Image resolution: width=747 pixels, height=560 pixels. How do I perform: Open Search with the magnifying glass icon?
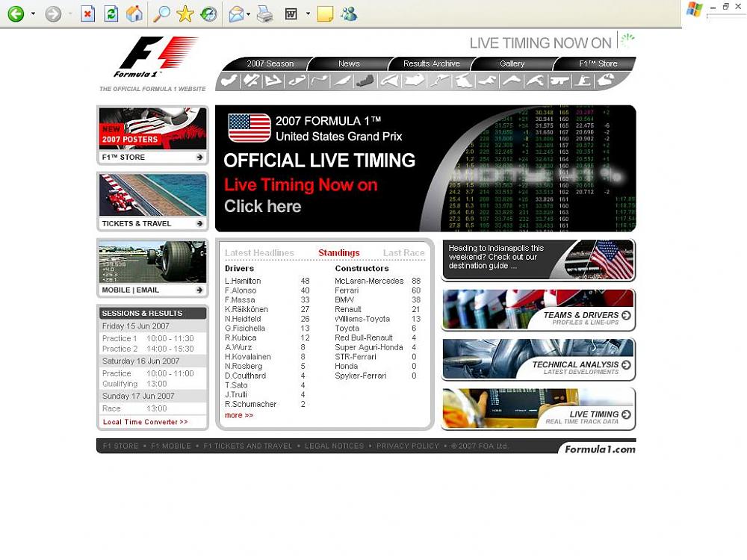point(161,13)
